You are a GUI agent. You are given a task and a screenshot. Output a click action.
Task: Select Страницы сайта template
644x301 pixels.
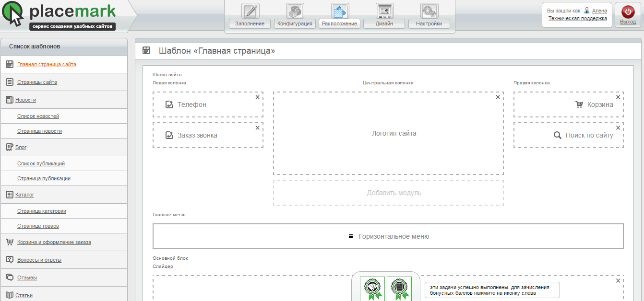click(x=37, y=82)
